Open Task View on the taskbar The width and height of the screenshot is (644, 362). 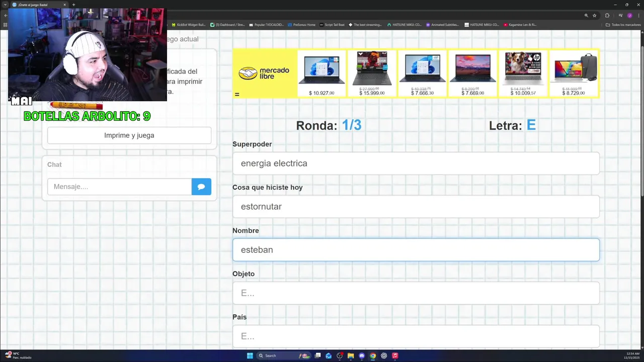pos(317,355)
